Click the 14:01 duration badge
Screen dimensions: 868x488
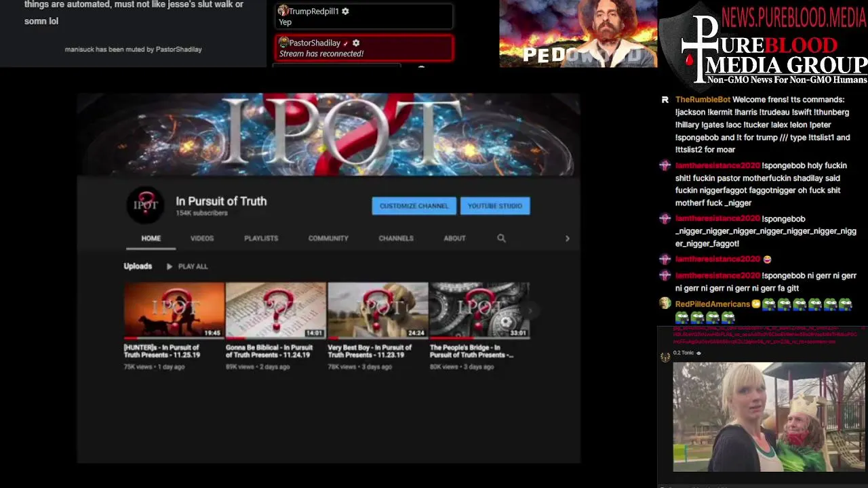[x=314, y=333]
